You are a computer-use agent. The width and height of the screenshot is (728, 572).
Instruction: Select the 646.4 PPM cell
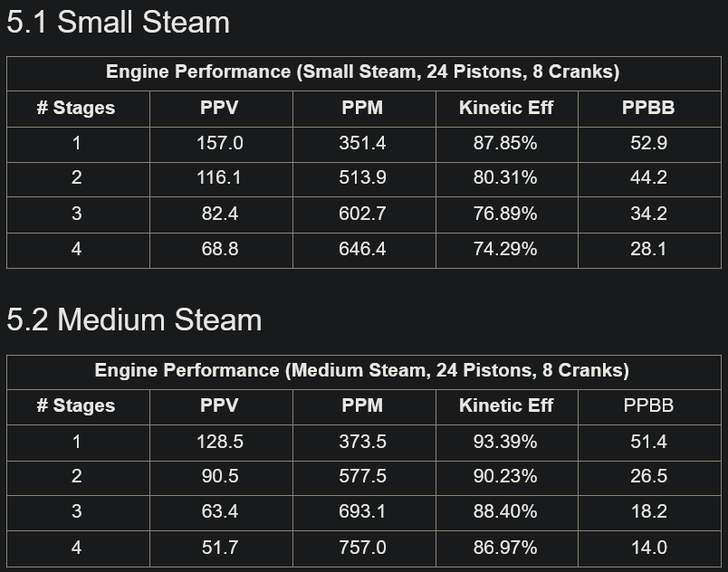362,249
